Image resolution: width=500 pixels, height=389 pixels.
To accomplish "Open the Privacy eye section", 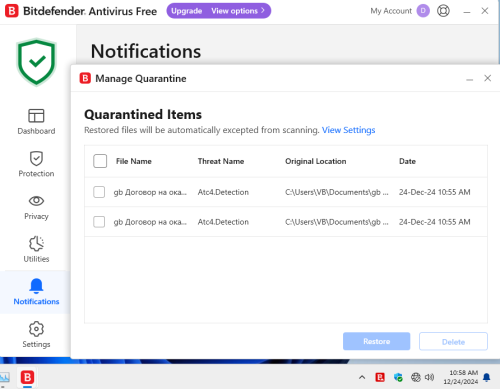I will (36, 207).
